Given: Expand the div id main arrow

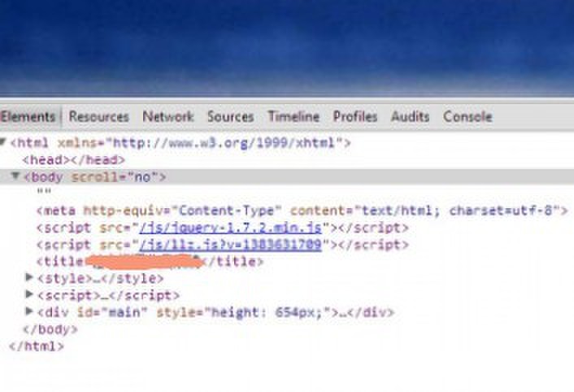Looking at the screenshot, I should tap(29, 311).
